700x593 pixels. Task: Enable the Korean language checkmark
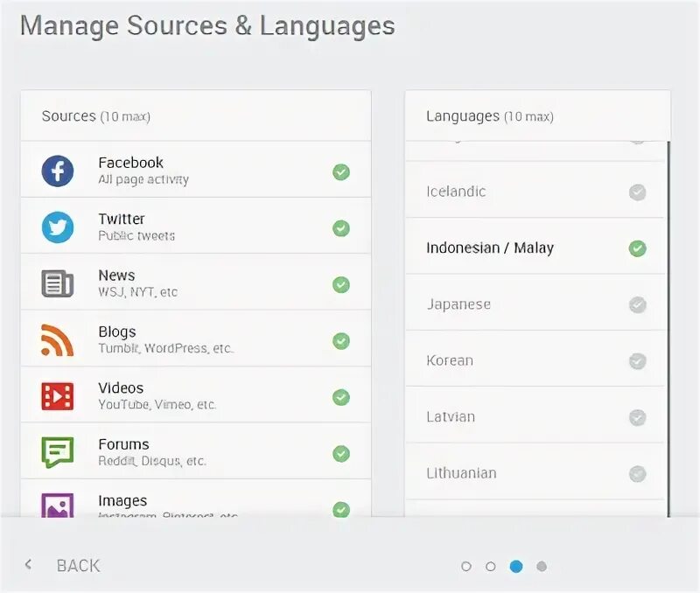click(638, 360)
